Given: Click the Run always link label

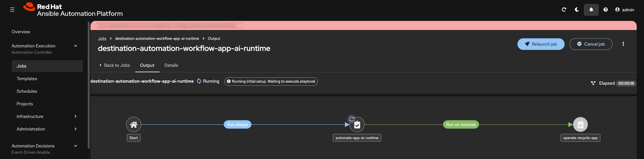Looking at the screenshot, I should 237,124.
